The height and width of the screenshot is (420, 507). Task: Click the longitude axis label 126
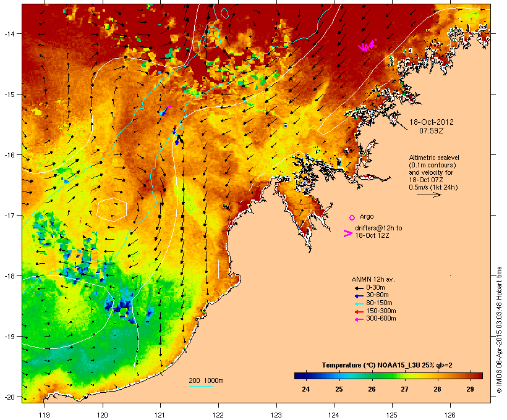pos(450,415)
